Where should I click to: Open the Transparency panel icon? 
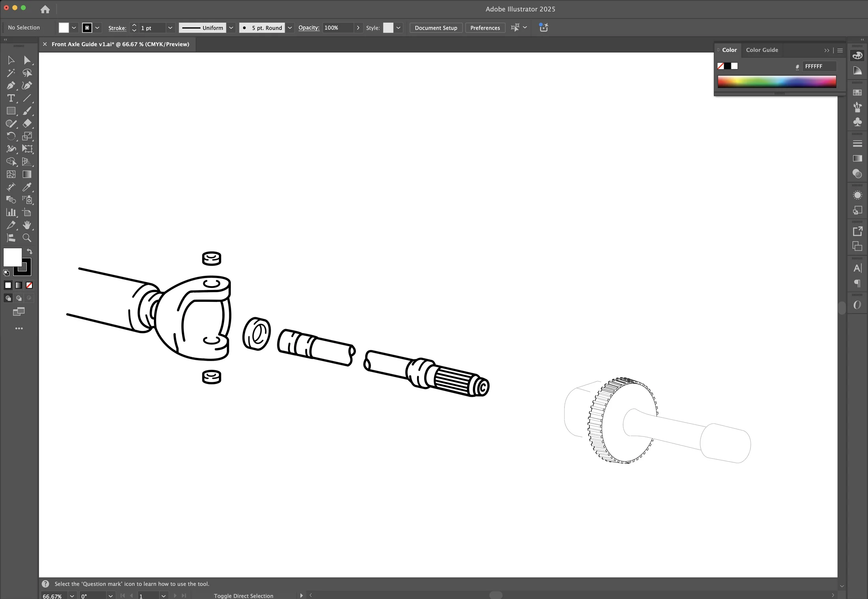point(857,174)
